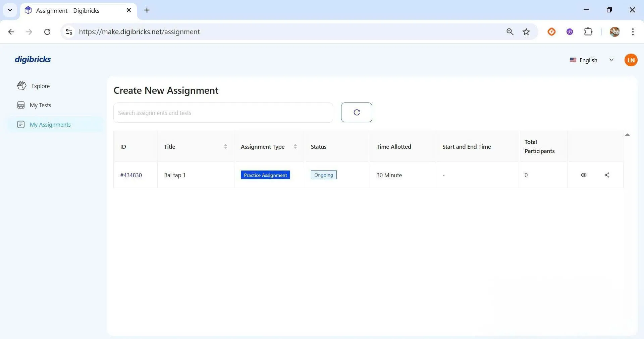Sort the table by Title column
The image size is (644, 339).
tap(225, 147)
